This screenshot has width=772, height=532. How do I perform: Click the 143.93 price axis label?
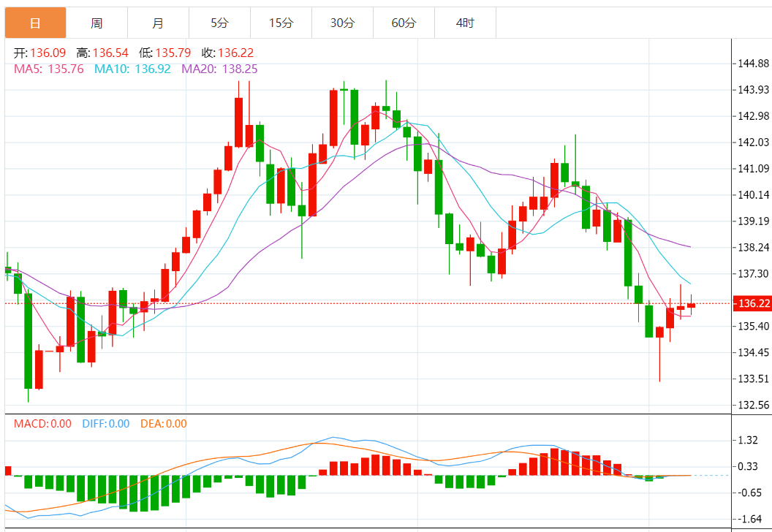click(x=753, y=90)
